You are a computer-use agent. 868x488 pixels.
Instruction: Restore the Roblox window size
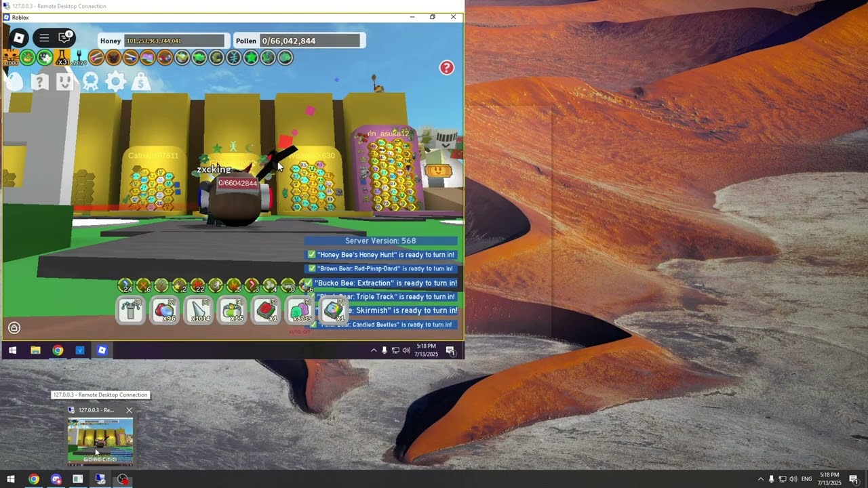tap(433, 17)
